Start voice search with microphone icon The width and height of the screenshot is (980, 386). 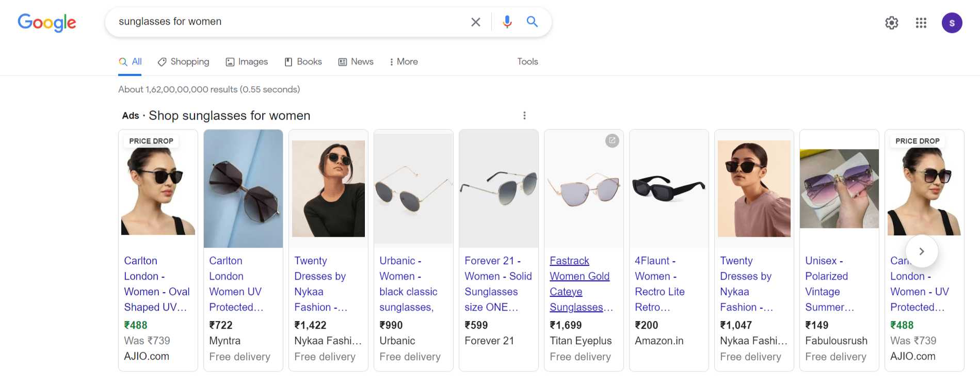point(507,22)
